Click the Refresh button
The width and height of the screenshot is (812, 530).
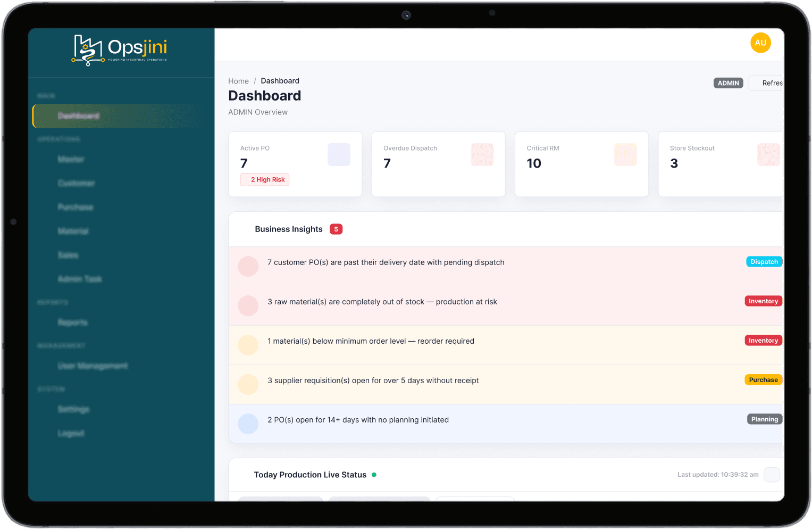pos(766,83)
